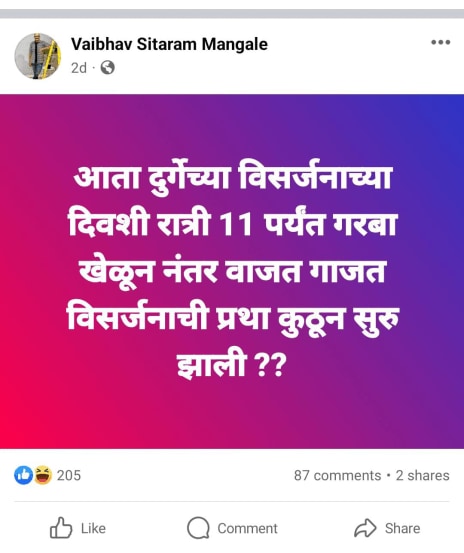Viewport: 464px width, 553px height.
Task: Open the Marathi text post image
Action: coord(232,272)
